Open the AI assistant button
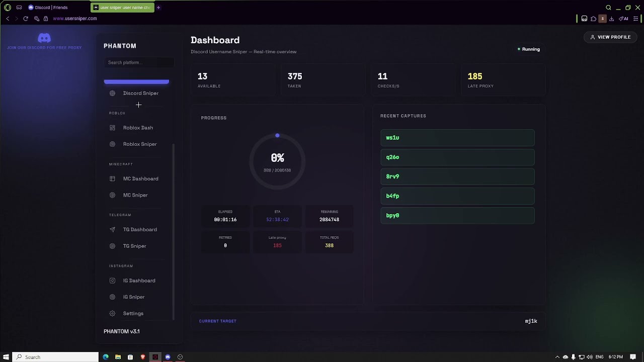 [x=623, y=19]
